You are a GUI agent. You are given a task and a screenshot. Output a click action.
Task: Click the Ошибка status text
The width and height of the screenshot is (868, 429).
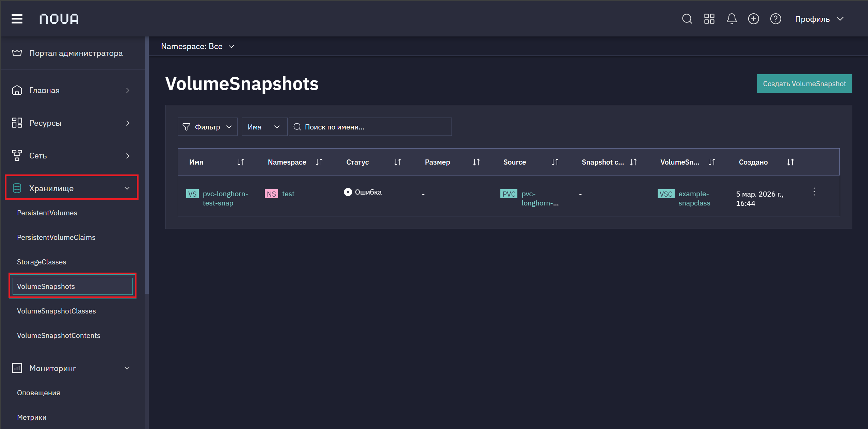point(368,192)
